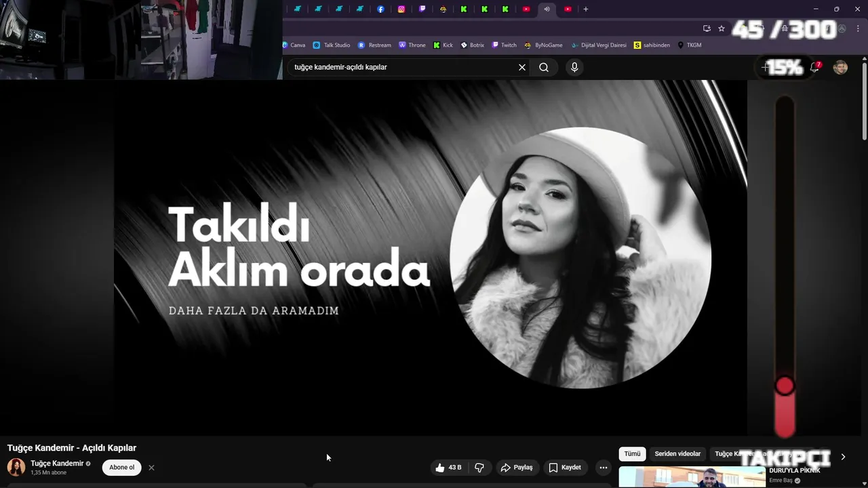Select the Tümü filter chip
Screen dimensions: 868x488
coord(632,454)
